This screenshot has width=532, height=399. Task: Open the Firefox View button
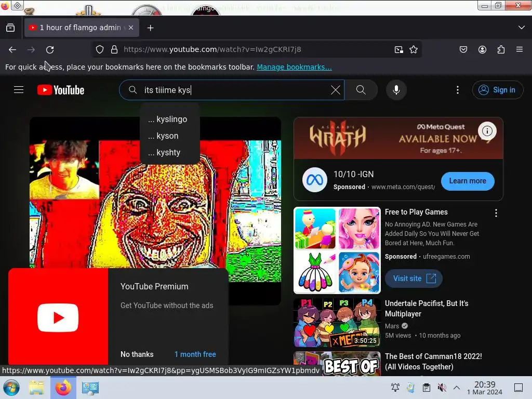coord(10,28)
